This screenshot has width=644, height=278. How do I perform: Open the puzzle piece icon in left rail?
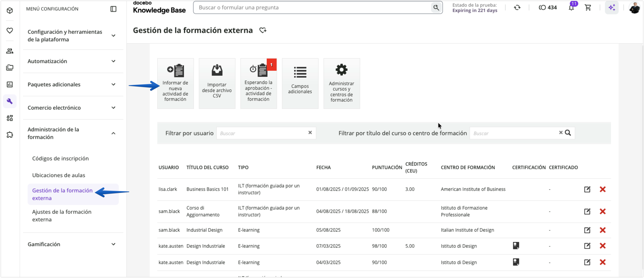pyautogui.click(x=10, y=135)
